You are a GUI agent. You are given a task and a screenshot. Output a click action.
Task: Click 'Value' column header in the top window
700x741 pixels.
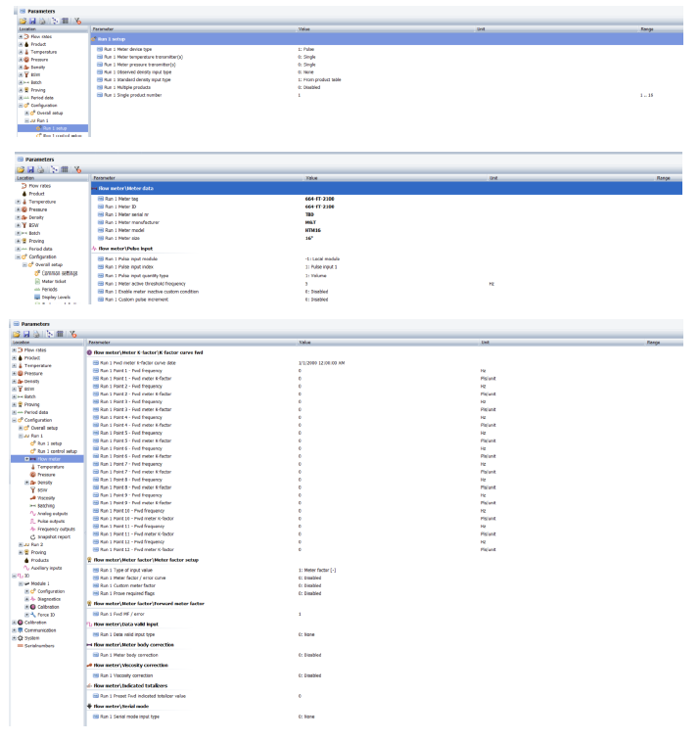(303, 29)
